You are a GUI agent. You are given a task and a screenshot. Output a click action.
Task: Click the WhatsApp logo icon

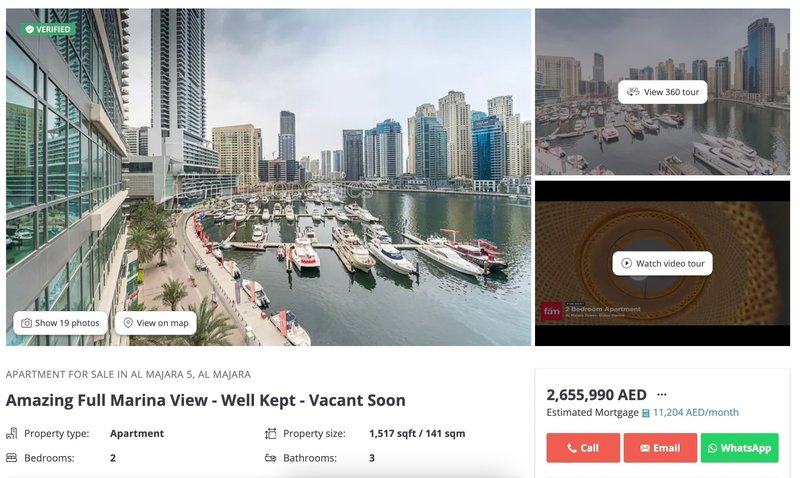click(x=712, y=448)
